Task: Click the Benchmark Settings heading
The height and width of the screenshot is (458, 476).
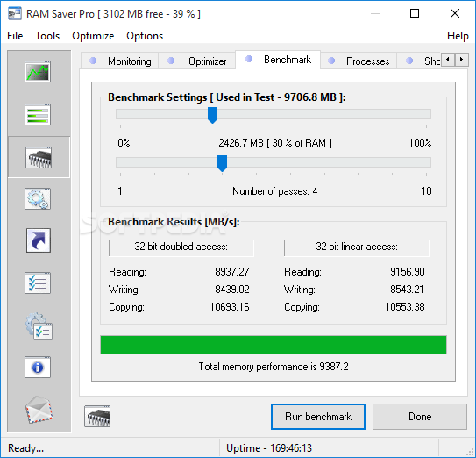Action: (227, 97)
